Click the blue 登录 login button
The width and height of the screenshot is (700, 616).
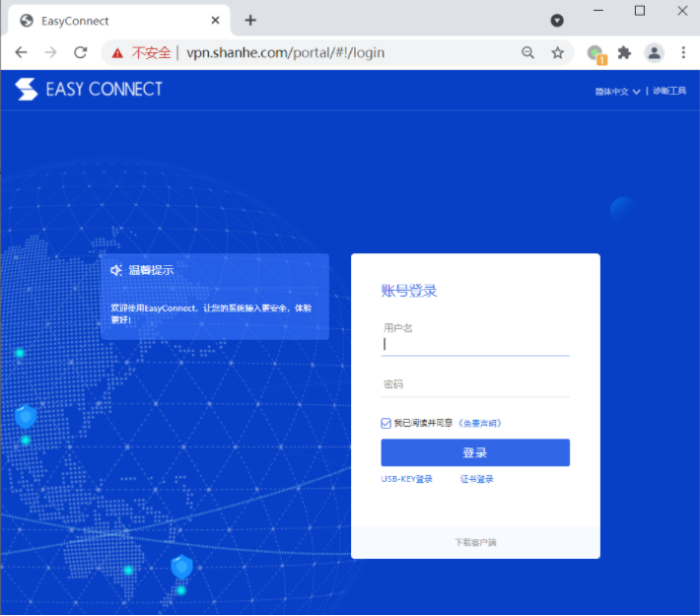475,452
